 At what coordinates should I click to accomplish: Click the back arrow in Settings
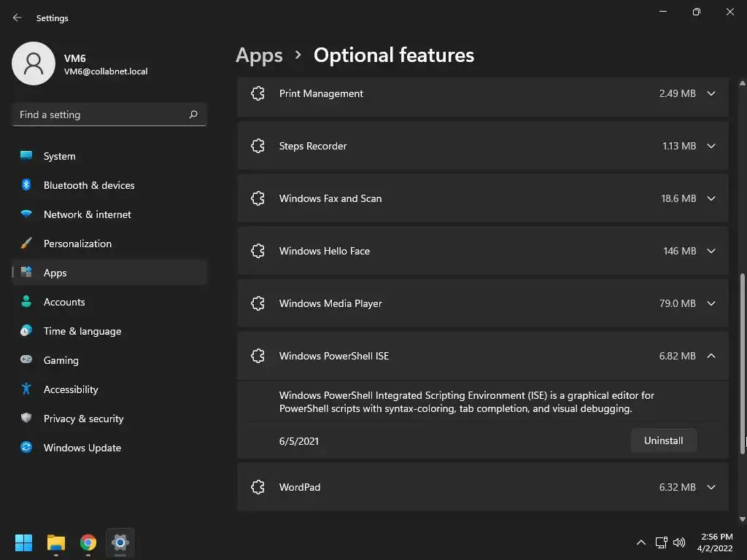tap(18, 17)
